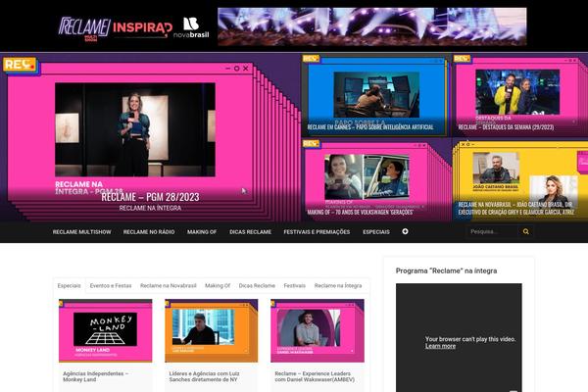Click the Reclame – PGM 28/2023 title

point(150,197)
